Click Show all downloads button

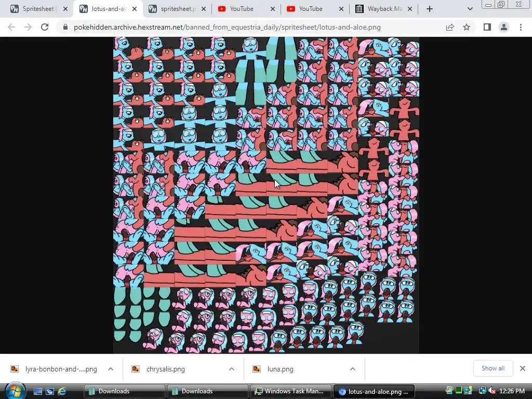(493, 368)
